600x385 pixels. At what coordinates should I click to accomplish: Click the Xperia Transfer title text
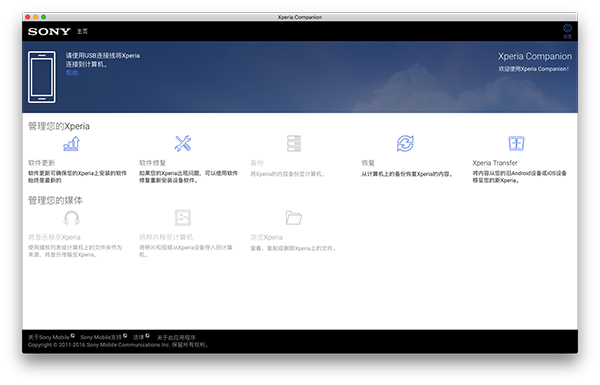495,163
